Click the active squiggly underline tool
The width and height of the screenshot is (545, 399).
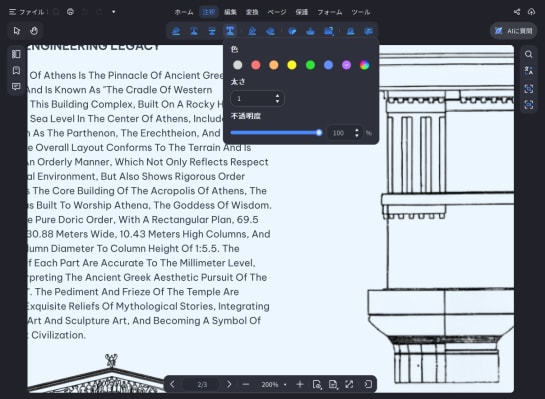pos(230,31)
